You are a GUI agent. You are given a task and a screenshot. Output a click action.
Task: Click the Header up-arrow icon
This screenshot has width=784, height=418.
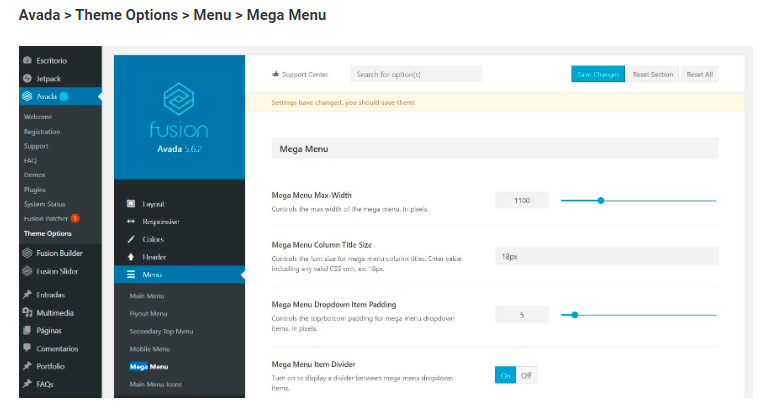click(131, 257)
